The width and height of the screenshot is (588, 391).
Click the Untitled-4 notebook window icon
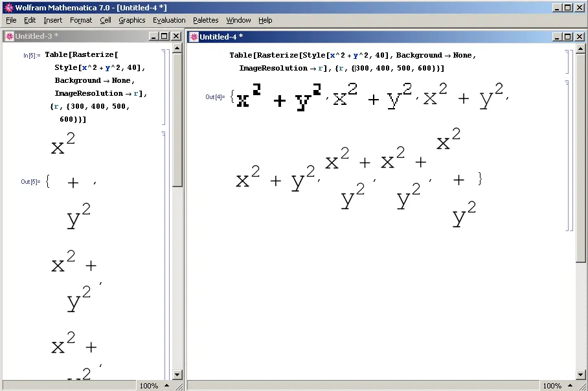click(194, 37)
